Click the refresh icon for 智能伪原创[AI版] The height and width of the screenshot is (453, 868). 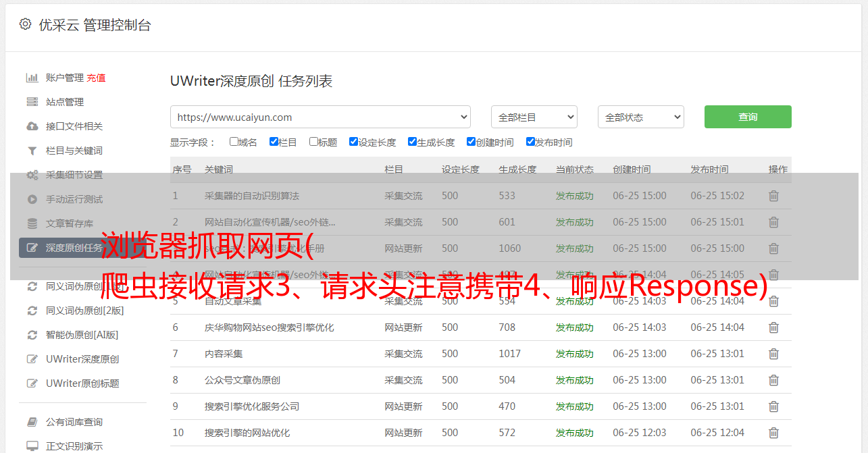[x=32, y=335]
